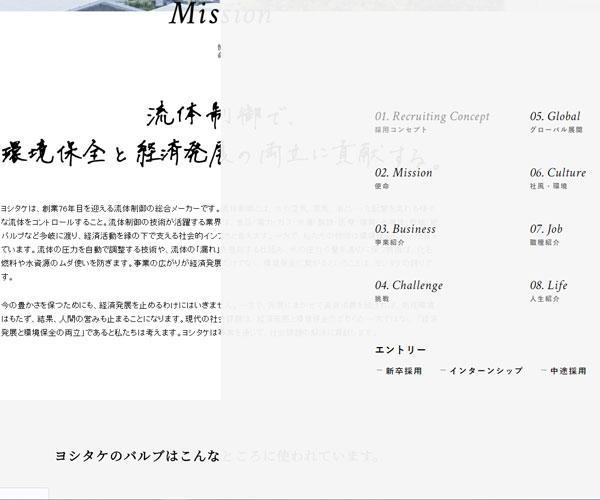The height and width of the screenshot is (500, 600).
Task: Follow the 中途採用 entry link
Action: pos(568,371)
